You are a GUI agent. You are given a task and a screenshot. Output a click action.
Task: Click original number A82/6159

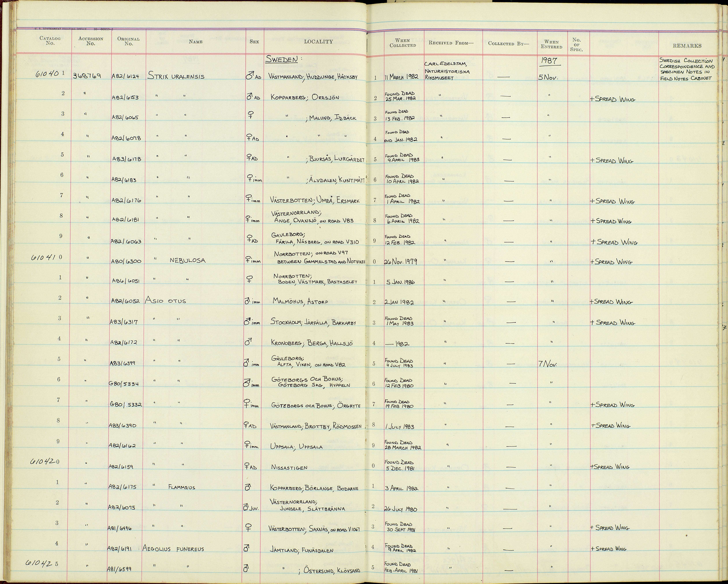coord(121,467)
